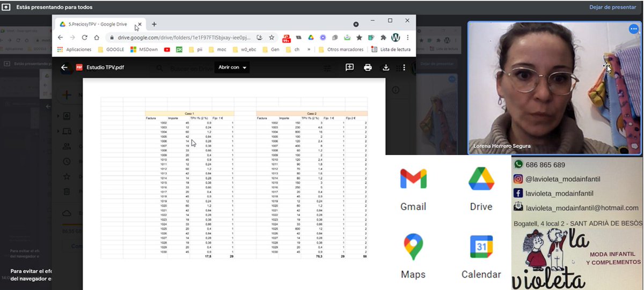Click the Google Drive extension icon
Screen dimensions: 644x290
tap(311, 38)
